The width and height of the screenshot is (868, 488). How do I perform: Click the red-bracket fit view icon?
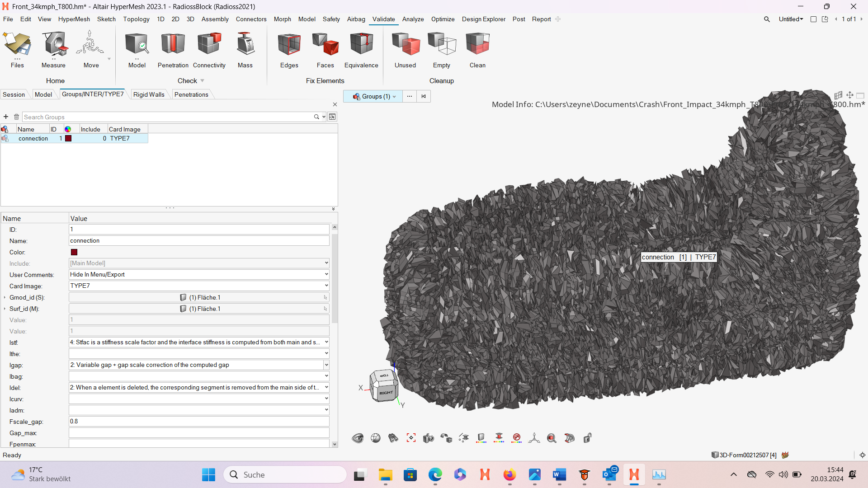tap(411, 438)
